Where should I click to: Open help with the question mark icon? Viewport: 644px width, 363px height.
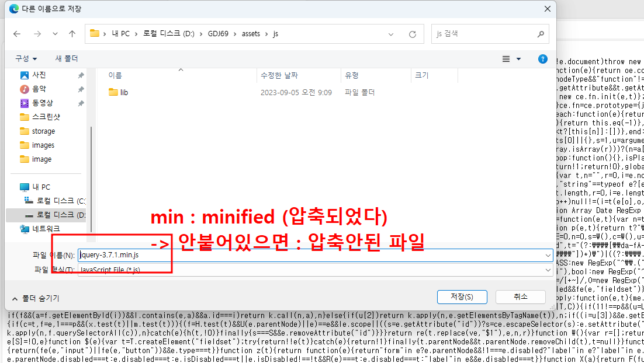pyautogui.click(x=542, y=59)
